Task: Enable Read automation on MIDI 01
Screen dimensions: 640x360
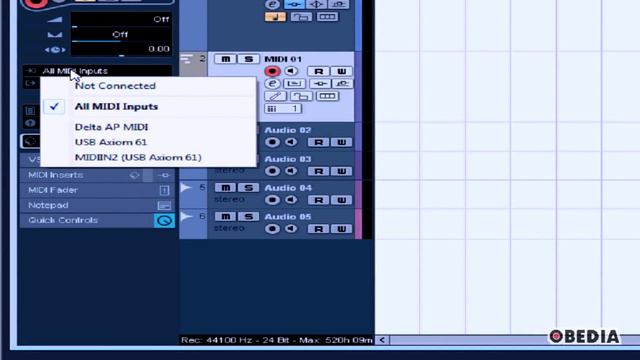Action: pos(318,71)
